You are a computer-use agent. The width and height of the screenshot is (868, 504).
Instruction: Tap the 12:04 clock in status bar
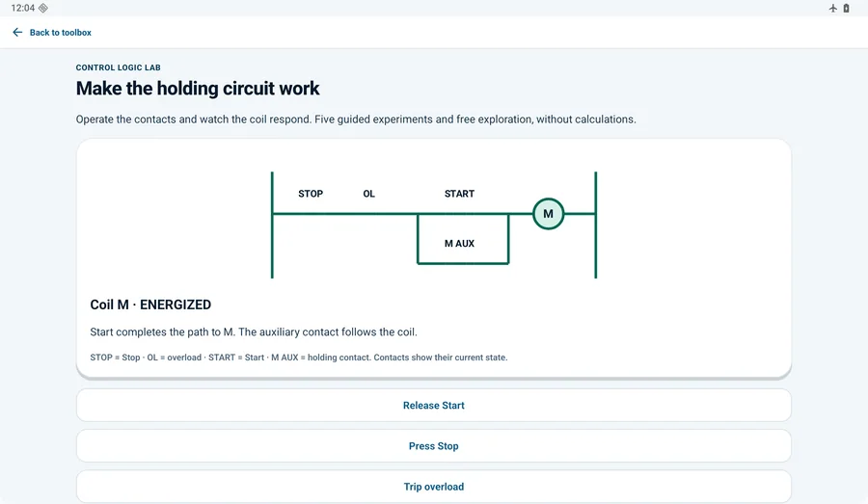coord(23,9)
